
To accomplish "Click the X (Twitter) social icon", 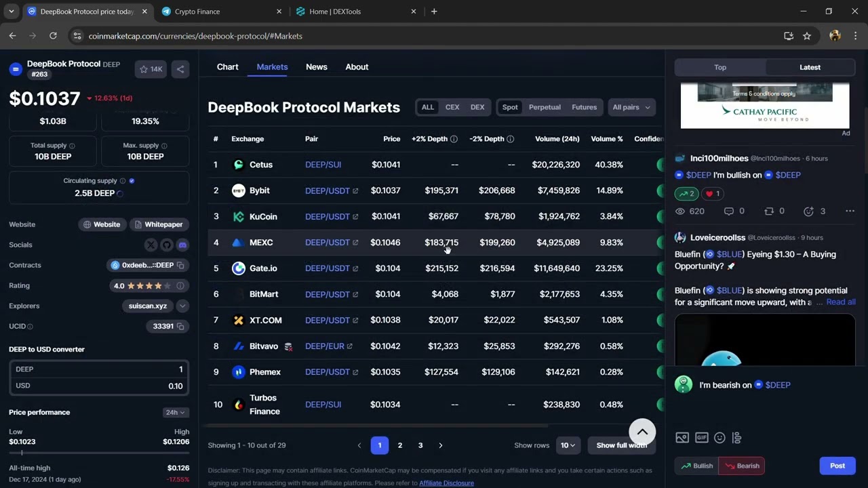I will coord(151,245).
